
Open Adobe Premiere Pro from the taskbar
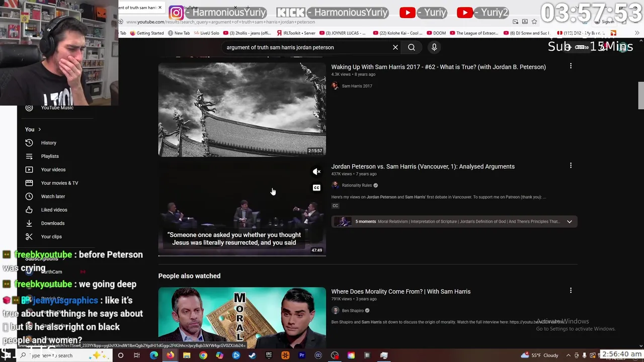pos(301,355)
